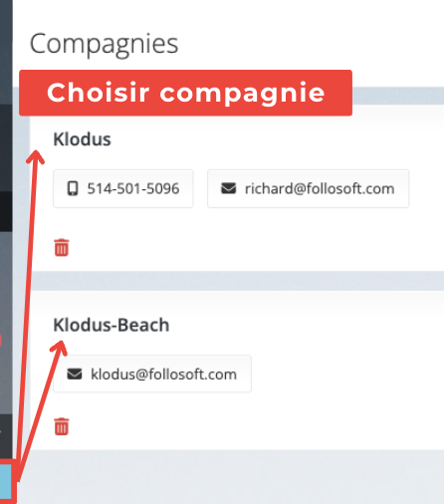The width and height of the screenshot is (444, 504).
Task: Click the gray background below the Klodus-Beach card
Action: click(x=232, y=477)
